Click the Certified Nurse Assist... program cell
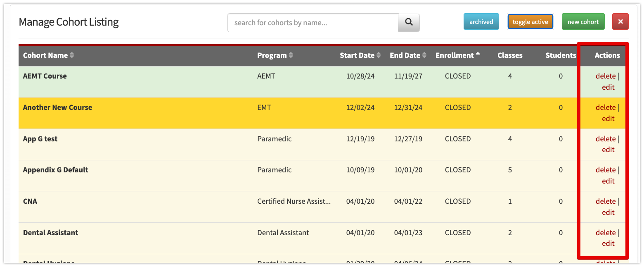The image size is (644, 267). (294, 201)
